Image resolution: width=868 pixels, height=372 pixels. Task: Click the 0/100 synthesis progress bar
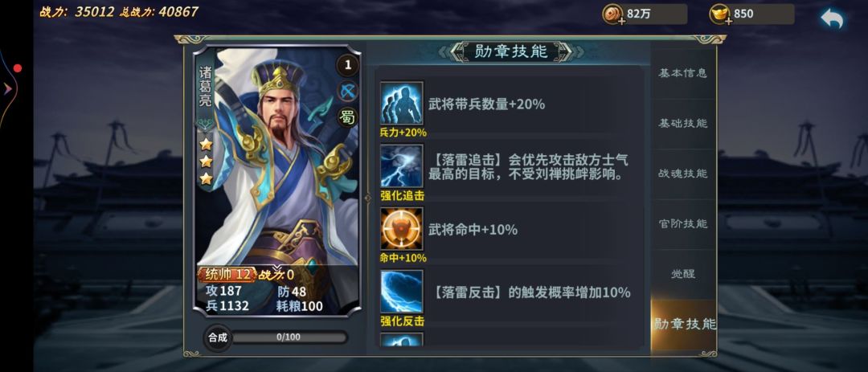pyautogui.click(x=289, y=337)
